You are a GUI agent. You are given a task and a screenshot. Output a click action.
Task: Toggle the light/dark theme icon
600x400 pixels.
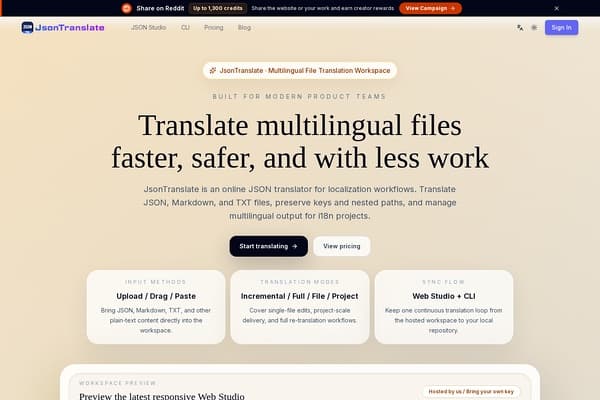coord(534,28)
